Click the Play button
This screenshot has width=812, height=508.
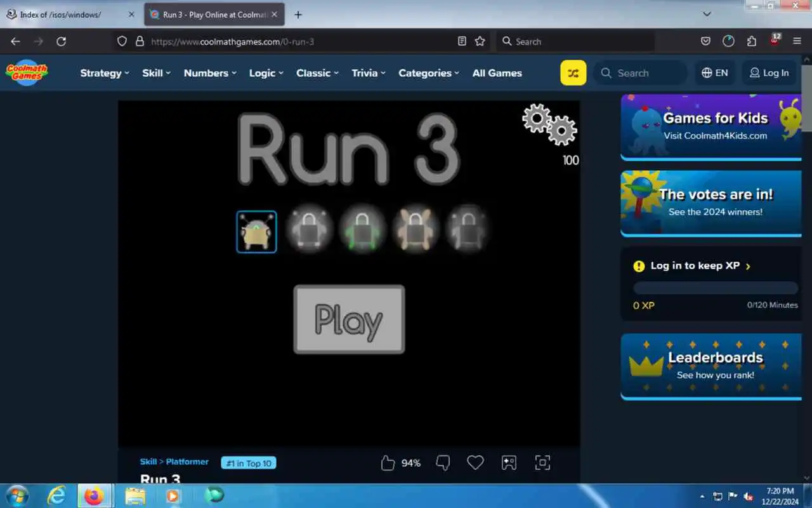click(x=349, y=319)
